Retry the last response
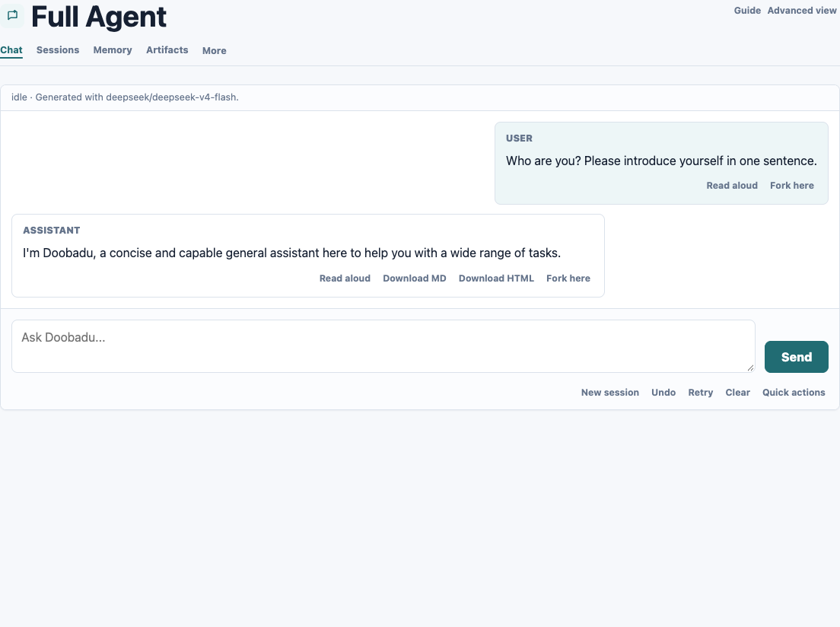Viewport: 840px width, 627px height. 701,393
